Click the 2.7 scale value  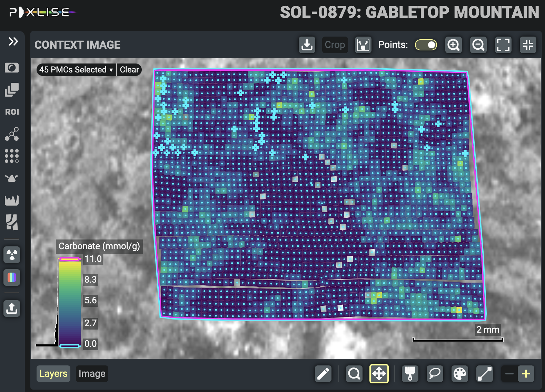click(91, 323)
